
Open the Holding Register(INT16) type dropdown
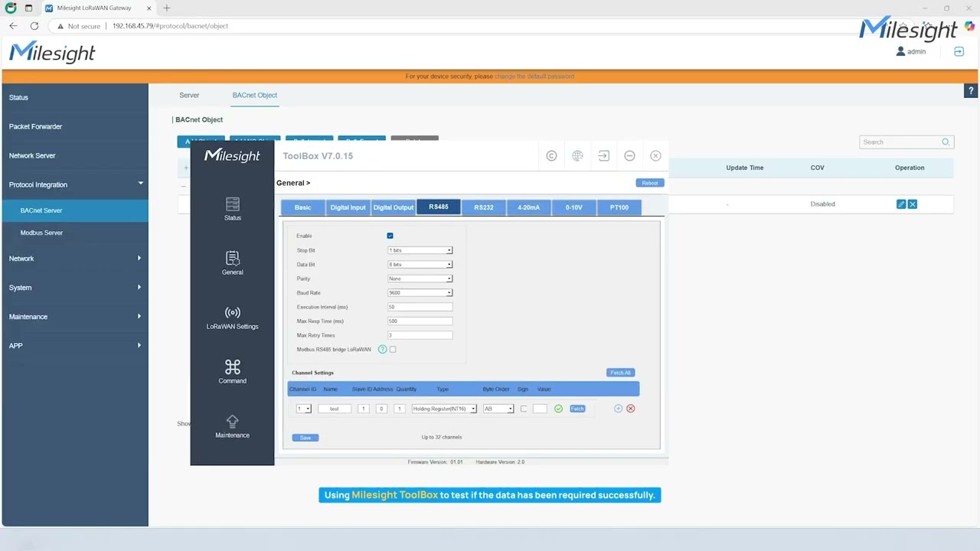pyautogui.click(x=444, y=409)
